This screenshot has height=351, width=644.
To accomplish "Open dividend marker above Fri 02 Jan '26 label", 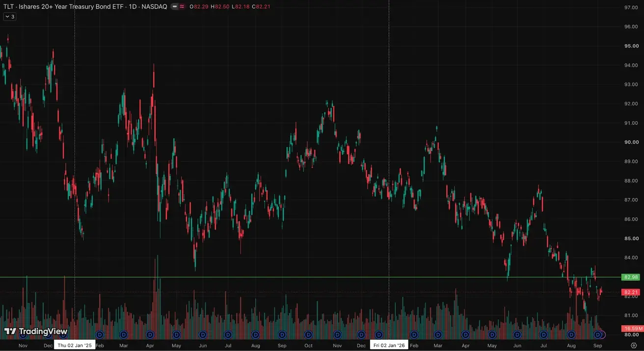I will pyautogui.click(x=379, y=334).
